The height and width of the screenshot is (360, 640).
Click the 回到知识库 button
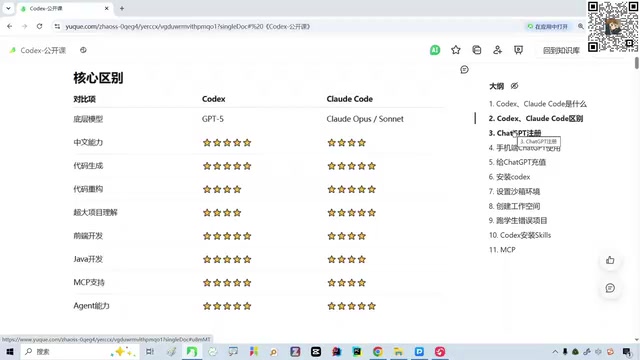(561, 50)
